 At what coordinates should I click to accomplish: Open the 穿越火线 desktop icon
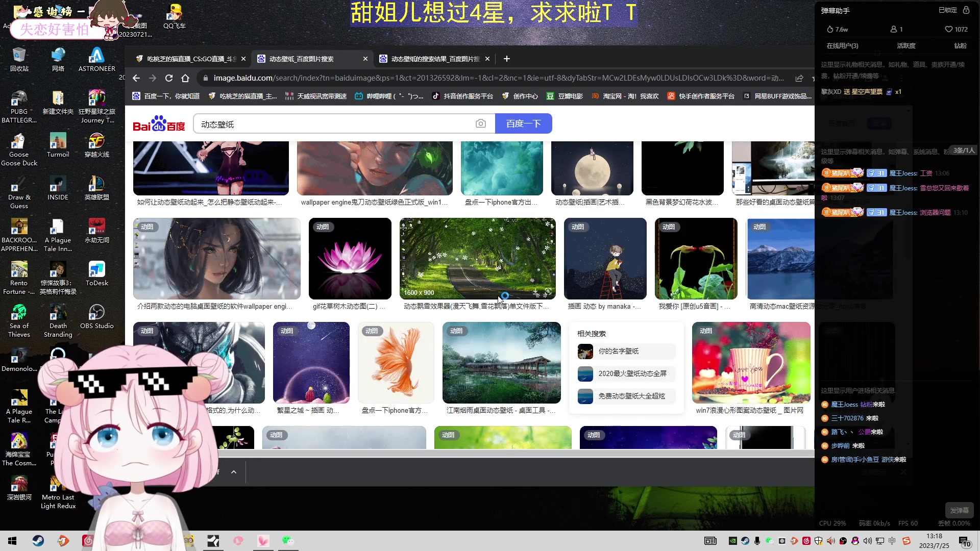[x=96, y=145]
